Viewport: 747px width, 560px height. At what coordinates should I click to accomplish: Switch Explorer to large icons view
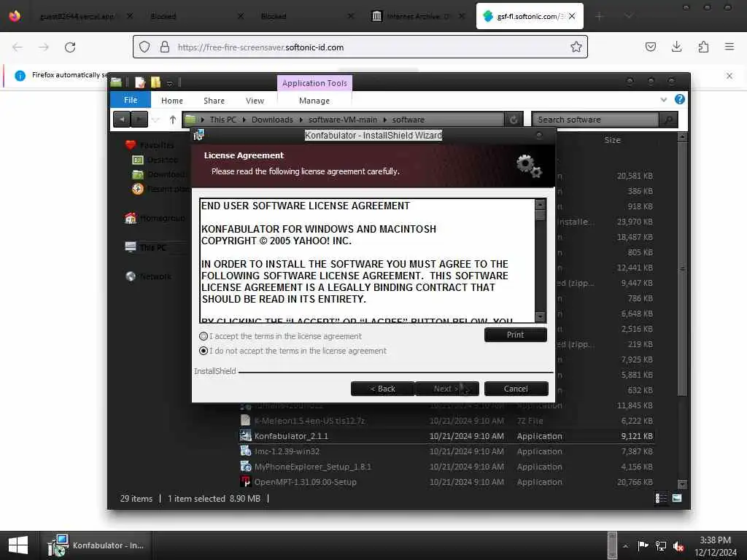[677, 498]
